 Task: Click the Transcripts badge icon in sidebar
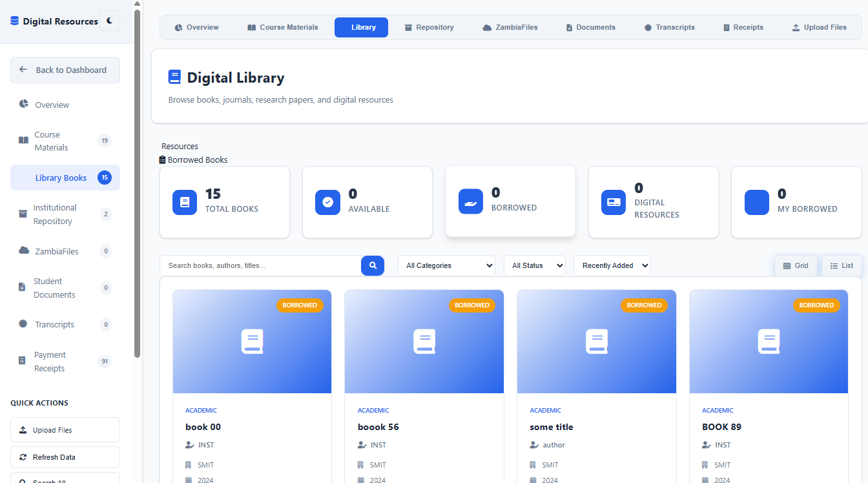(24, 324)
